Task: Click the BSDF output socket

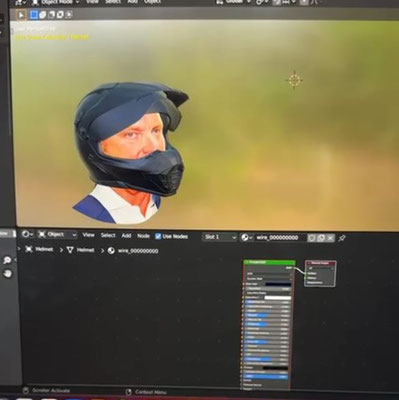Action: click(x=295, y=268)
